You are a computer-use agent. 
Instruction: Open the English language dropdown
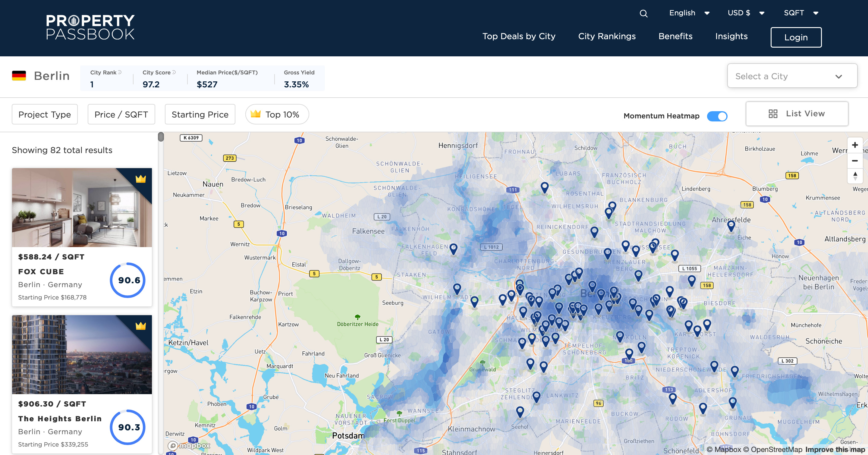tap(689, 13)
